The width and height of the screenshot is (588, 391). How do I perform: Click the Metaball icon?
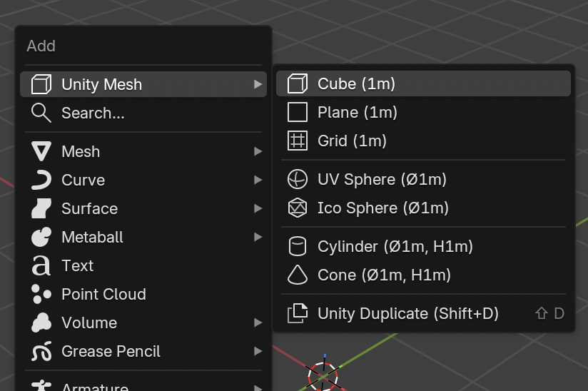(x=41, y=237)
